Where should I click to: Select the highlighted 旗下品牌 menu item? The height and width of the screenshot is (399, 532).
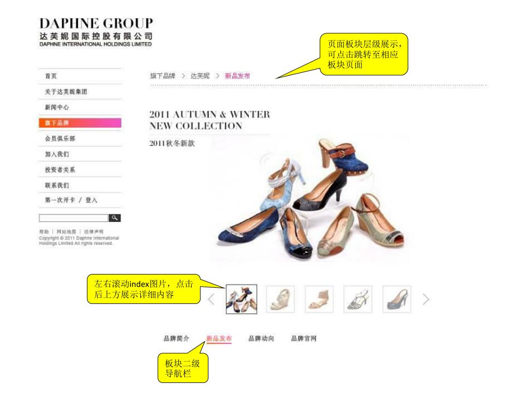[79, 123]
